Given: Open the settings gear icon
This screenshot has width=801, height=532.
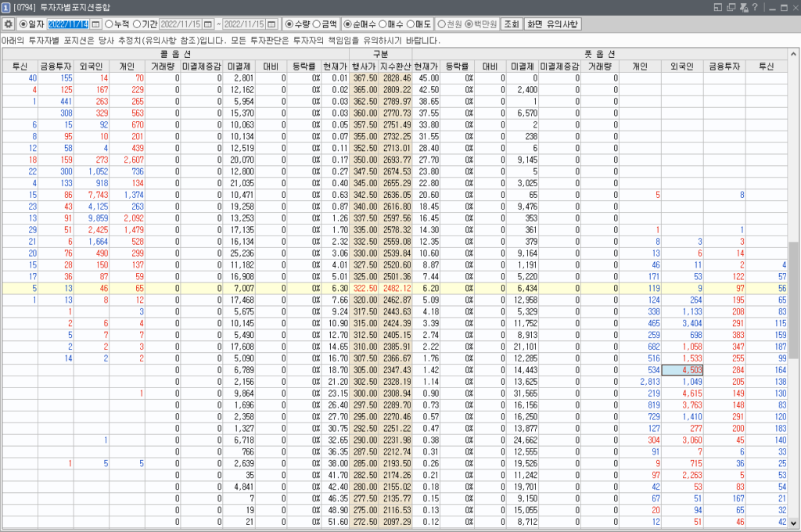Looking at the screenshot, I should pyautogui.click(x=8, y=23).
